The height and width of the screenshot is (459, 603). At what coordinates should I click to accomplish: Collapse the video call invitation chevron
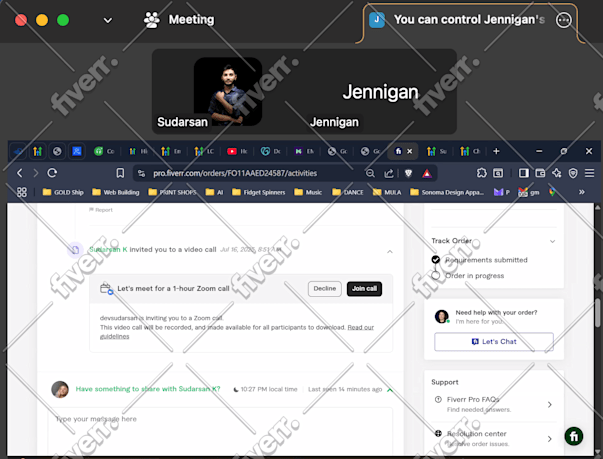(x=390, y=252)
